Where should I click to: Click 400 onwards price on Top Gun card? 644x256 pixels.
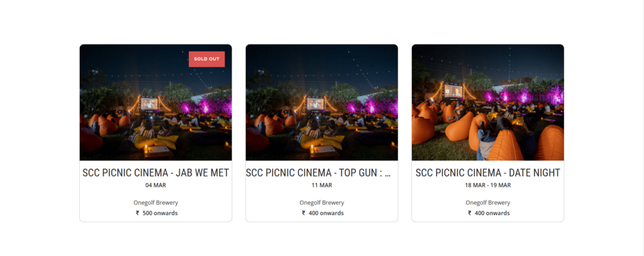[326, 213]
